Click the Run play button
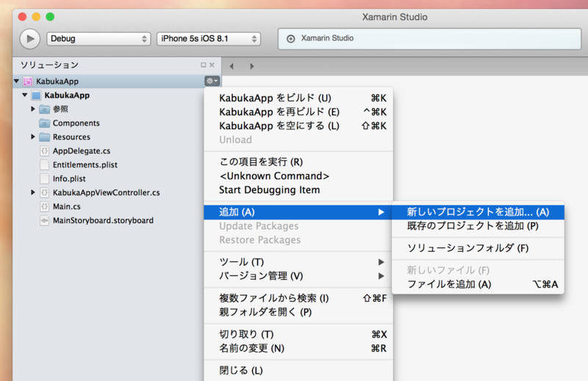 tap(30, 39)
